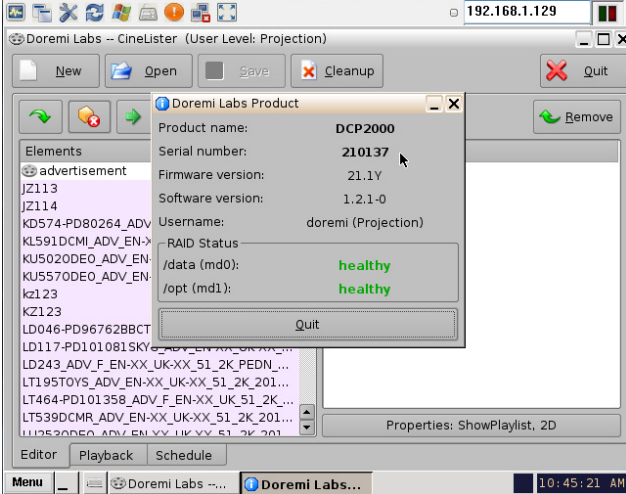Quit CineLister with the red X button

(583, 71)
